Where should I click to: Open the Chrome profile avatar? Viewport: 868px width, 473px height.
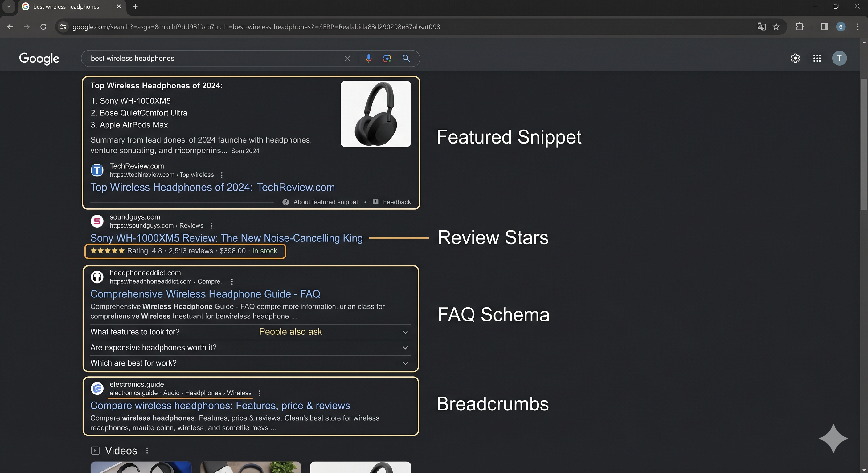[841, 26]
